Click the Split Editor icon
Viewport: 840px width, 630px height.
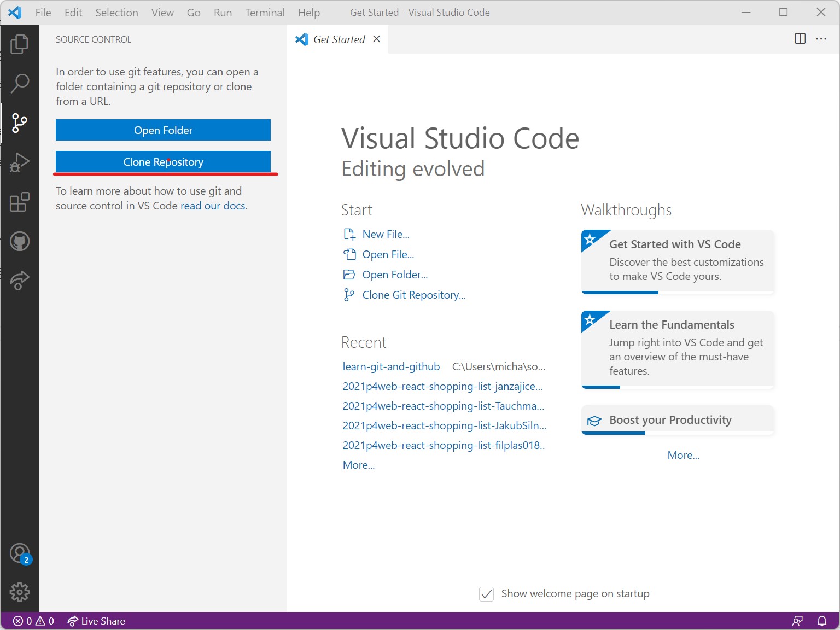[x=800, y=39]
